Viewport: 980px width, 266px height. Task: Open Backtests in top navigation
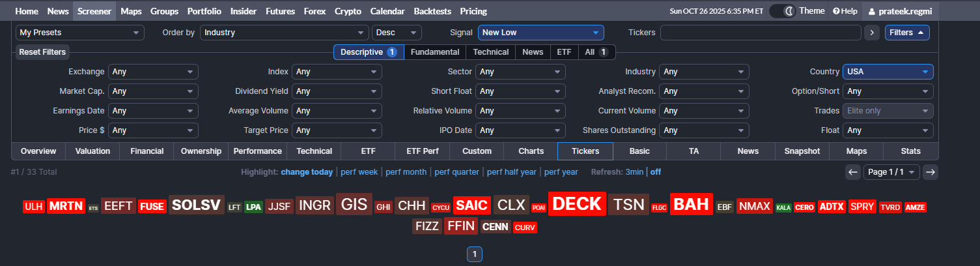tap(432, 11)
